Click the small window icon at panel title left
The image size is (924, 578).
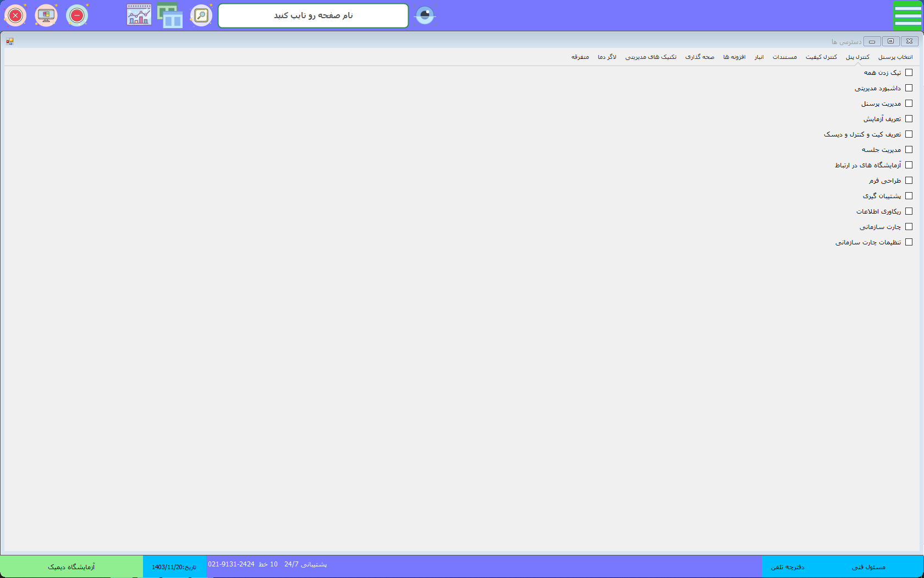pos(10,41)
